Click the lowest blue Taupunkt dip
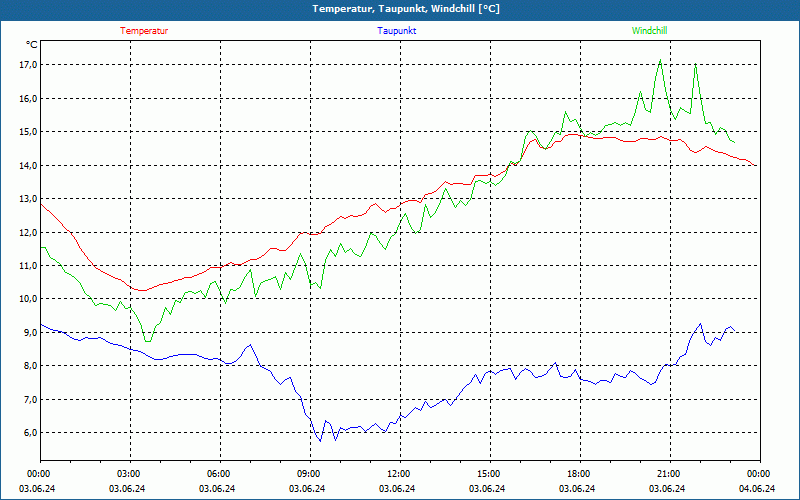Screen dimensions: 800x500 click(320, 441)
